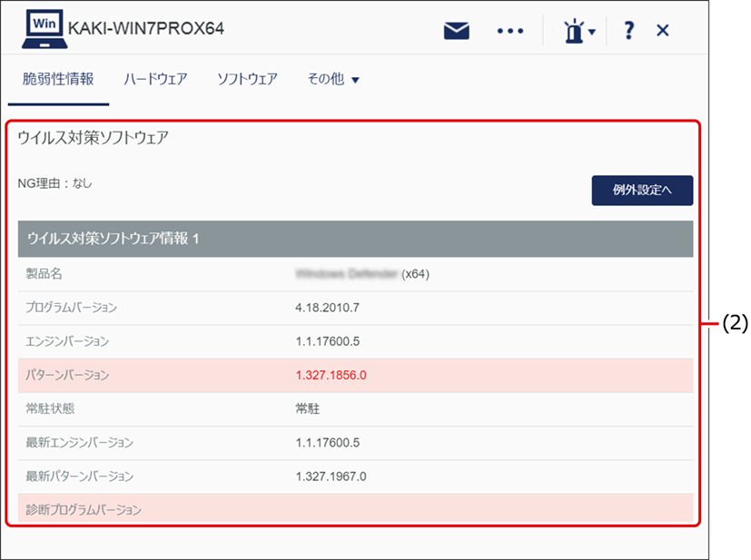This screenshot has width=751, height=560.
Task: Open help with the question mark icon
Action: (629, 31)
